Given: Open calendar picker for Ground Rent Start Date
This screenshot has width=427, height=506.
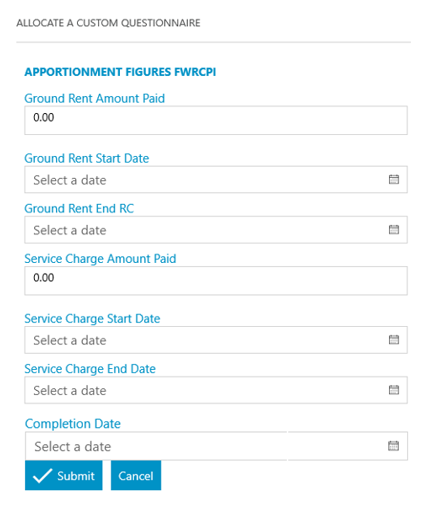Looking at the screenshot, I should [x=394, y=179].
